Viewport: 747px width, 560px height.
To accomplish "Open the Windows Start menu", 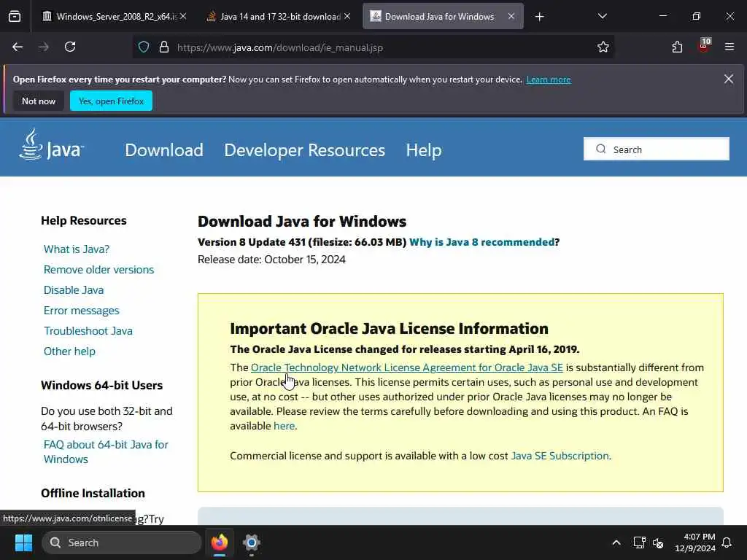I will [x=23, y=542].
